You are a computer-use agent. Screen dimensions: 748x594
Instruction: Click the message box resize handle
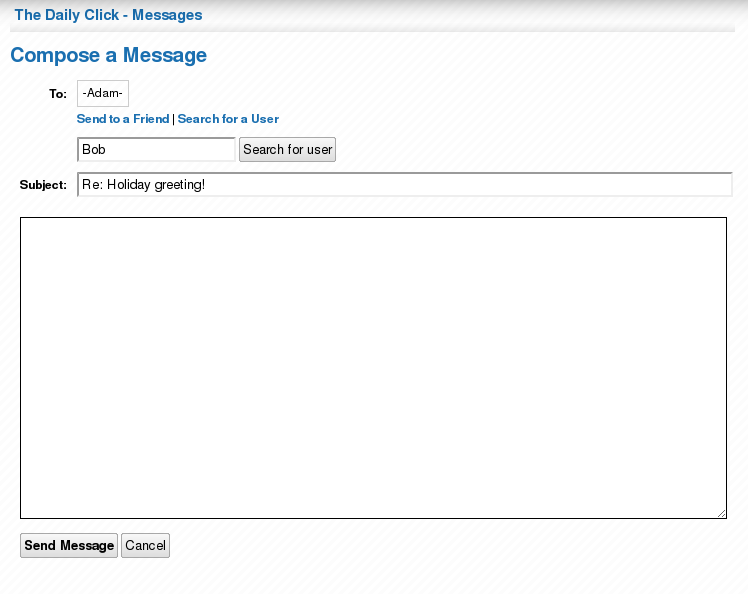(x=721, y=514)
